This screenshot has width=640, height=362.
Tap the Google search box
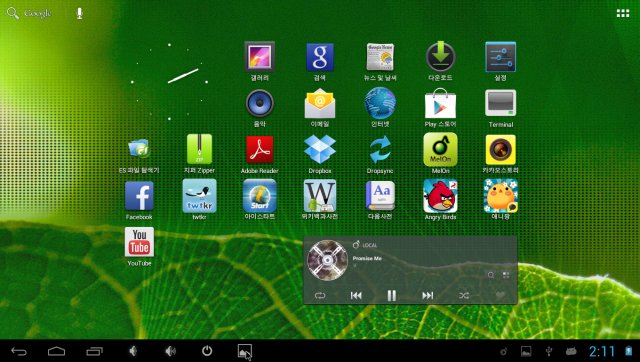coord(29,13)
